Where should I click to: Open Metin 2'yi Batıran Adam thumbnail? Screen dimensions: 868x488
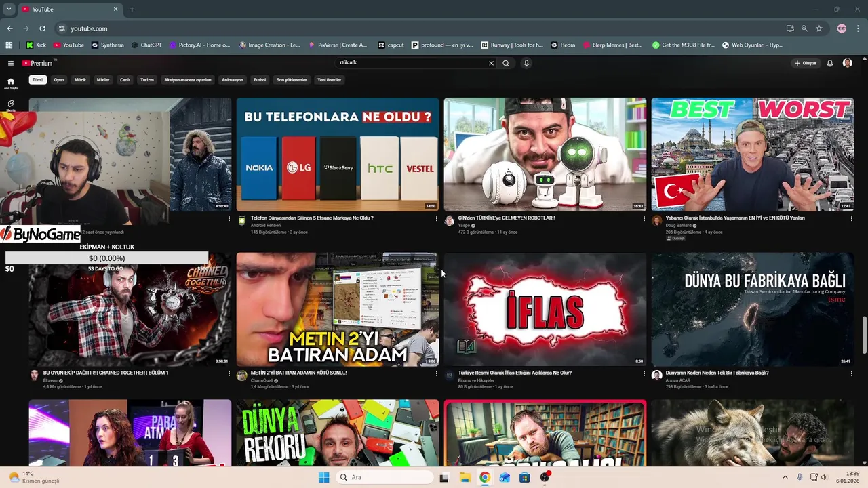coord(338,309)
